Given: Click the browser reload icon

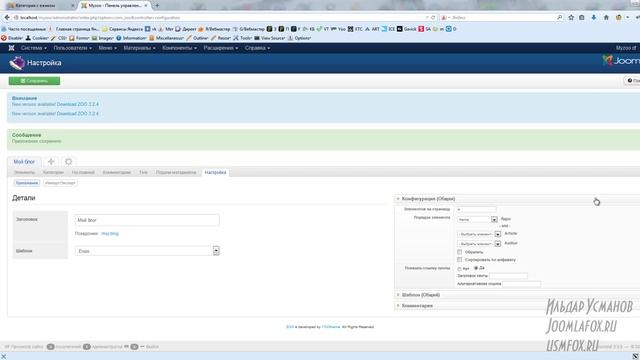Looking at the screenshot, I should (433, 18).
